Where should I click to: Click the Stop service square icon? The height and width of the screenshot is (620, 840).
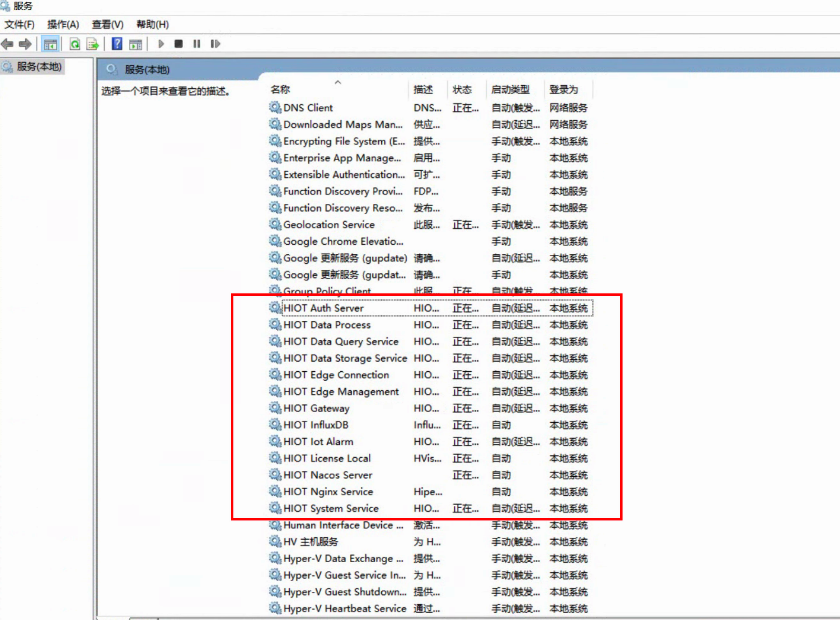(178, 44)
